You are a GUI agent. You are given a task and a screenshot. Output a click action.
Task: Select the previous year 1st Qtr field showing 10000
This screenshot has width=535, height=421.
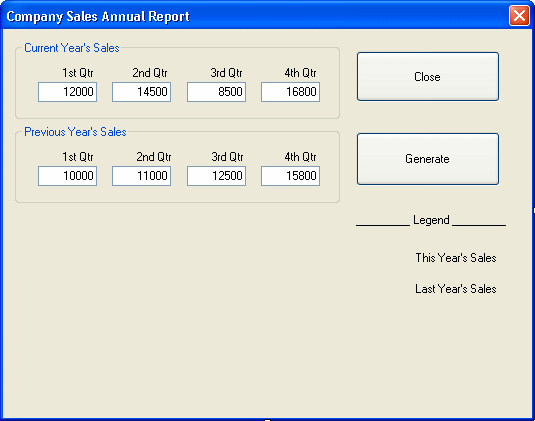(x=68, y=176)
